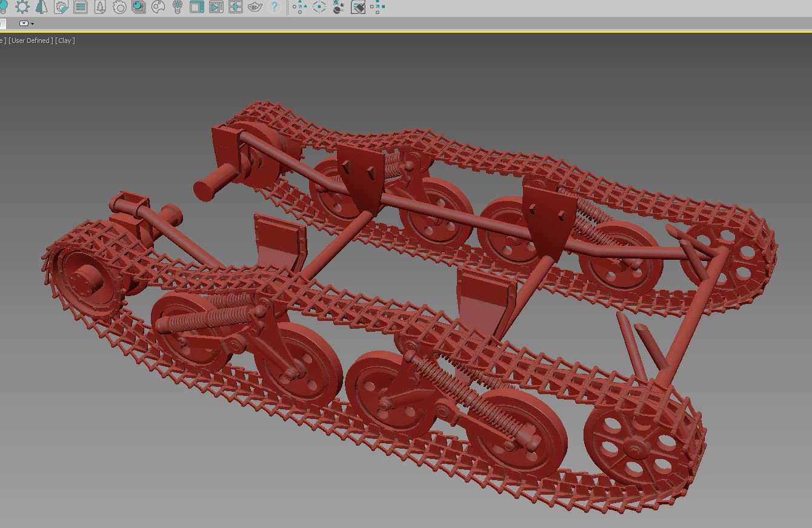Click the gear ring icon
This screenshot has height=528, width=812.
119,7
